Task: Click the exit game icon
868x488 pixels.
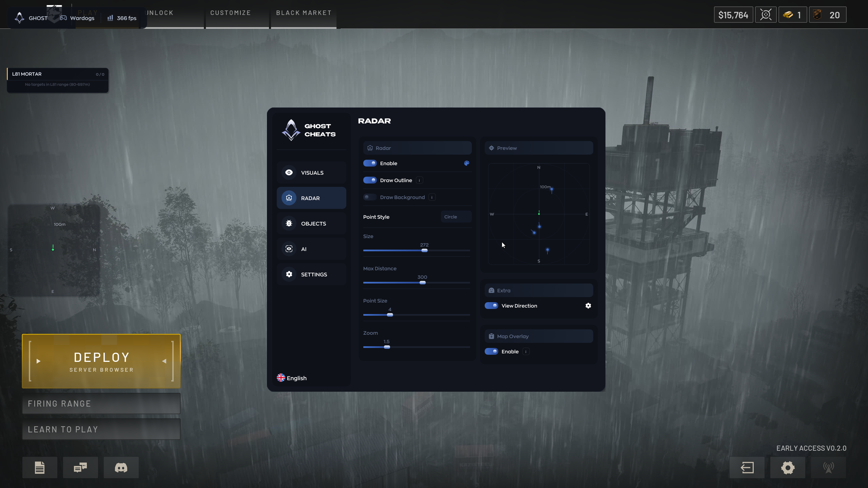Action: pyautogui.click(x=747, y=468)
